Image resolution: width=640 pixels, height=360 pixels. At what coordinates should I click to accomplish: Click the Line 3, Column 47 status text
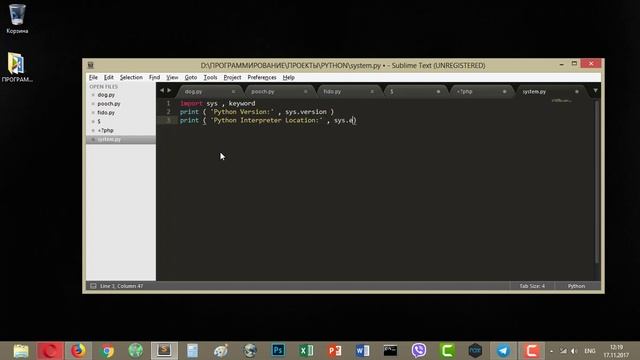pos(122,286)
